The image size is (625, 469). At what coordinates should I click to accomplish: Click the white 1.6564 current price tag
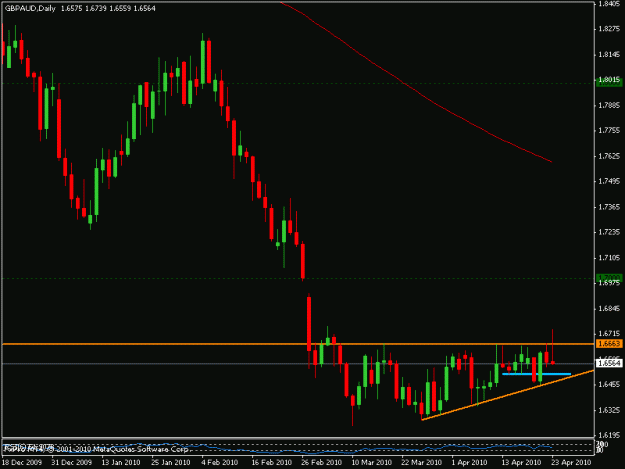(x=609, y=363)
